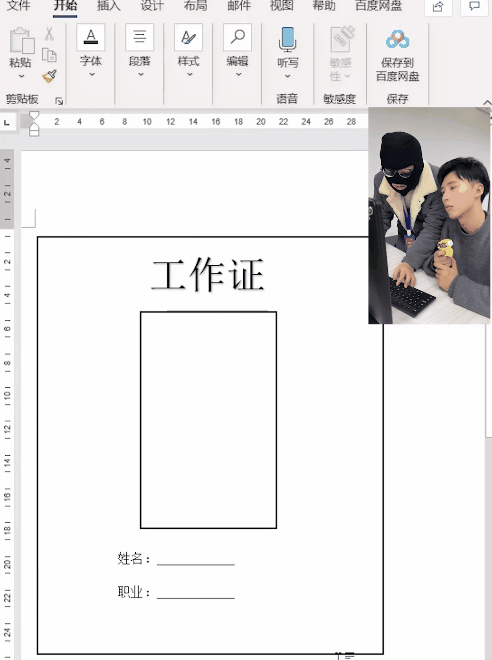Click the left indent marker on ruler
The height and width of the screenshot is (660, 492).
click(34, 131)
